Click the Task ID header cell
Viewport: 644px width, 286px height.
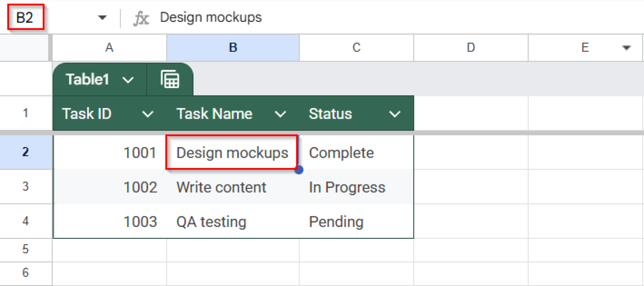[109, 113]
